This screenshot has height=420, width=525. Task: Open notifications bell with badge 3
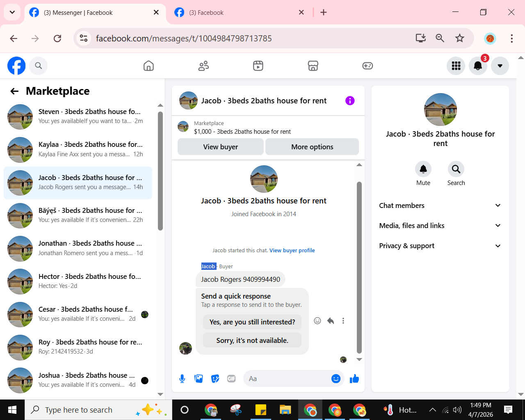[478, 66]
